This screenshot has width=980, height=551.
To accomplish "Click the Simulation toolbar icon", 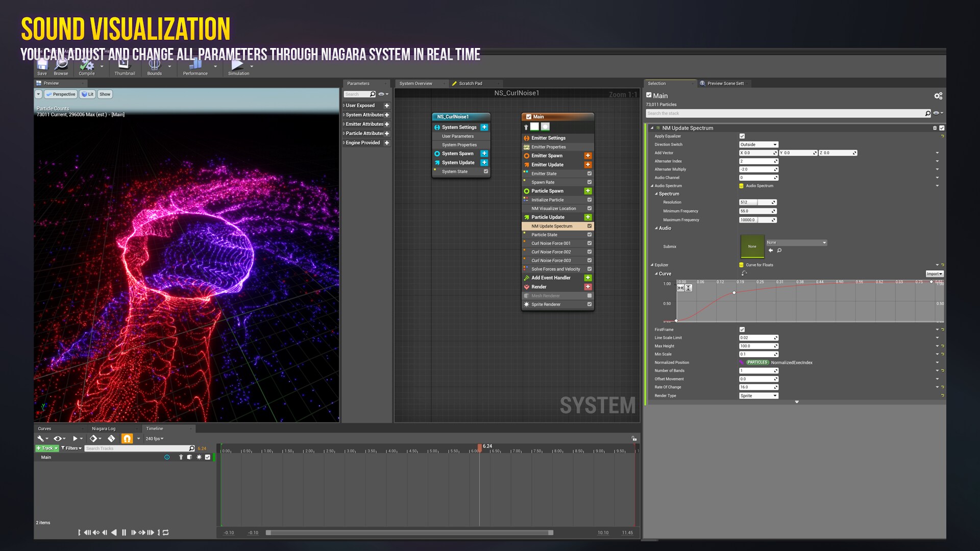I will pyautogui.click(x=237, y=66).
